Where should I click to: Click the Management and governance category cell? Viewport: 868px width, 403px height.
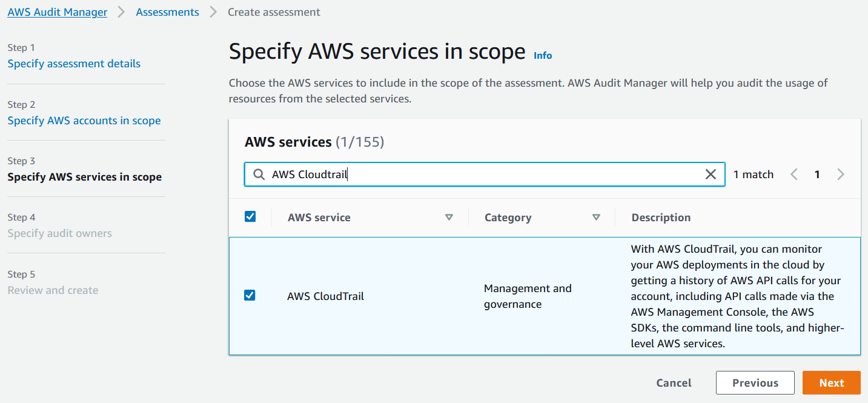[x=528, y=296]
